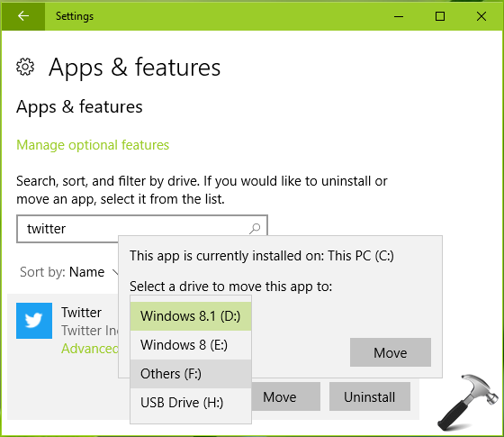The height and width of the screenshot is (437, 504).
Task: Choose Windows 8.1 (D:) drive option
Action: 191,316
